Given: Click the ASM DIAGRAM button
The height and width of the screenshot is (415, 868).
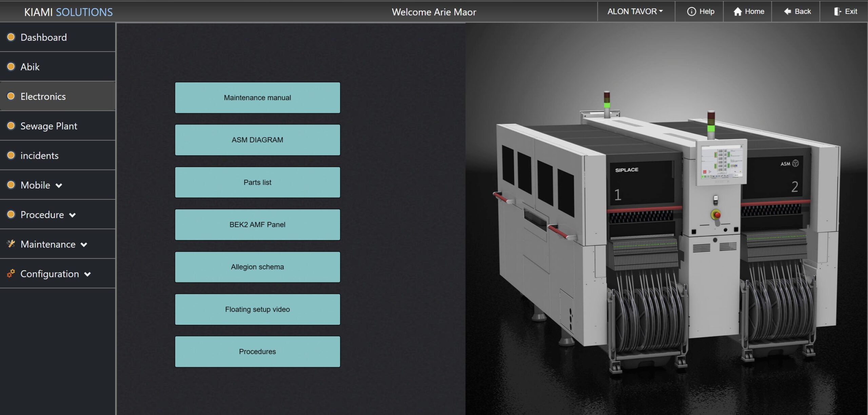Looking at the screenshot, I should [x=257, y=140].
